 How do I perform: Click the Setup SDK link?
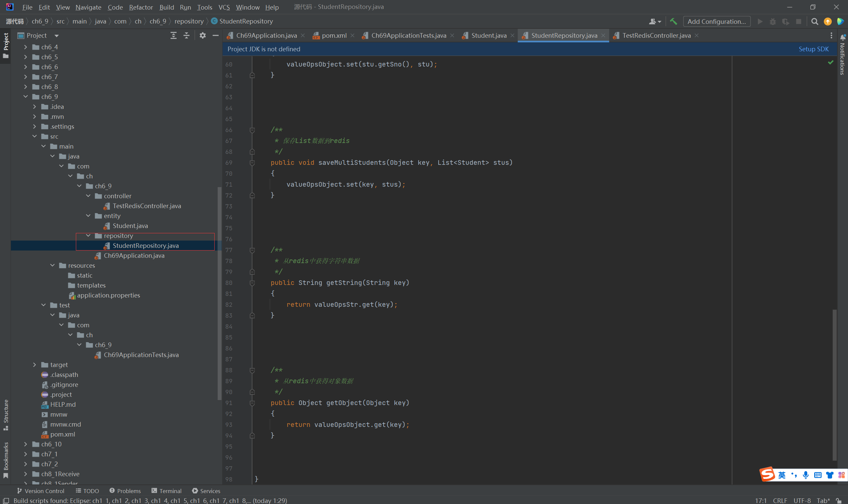[x=813, y=49]
